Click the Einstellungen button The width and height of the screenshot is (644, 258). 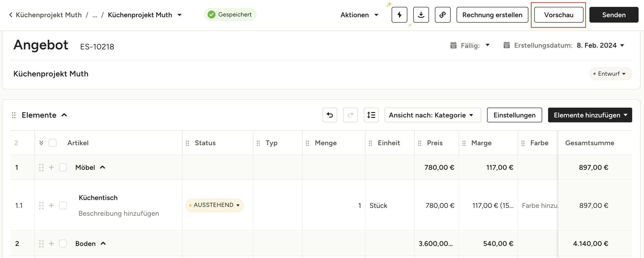pyautogui.click(x=515, y=115)
